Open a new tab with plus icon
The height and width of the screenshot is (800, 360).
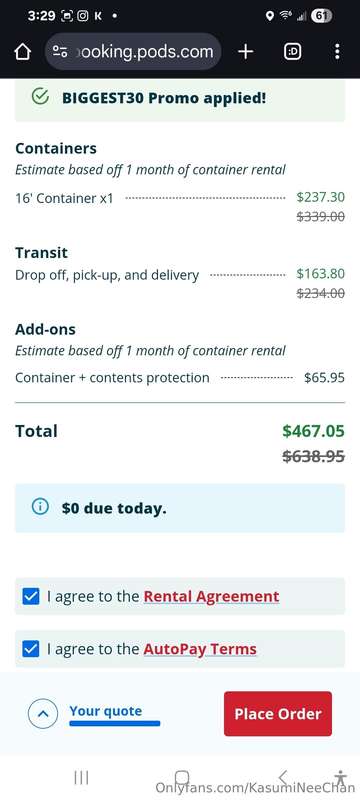click(245, 52)
